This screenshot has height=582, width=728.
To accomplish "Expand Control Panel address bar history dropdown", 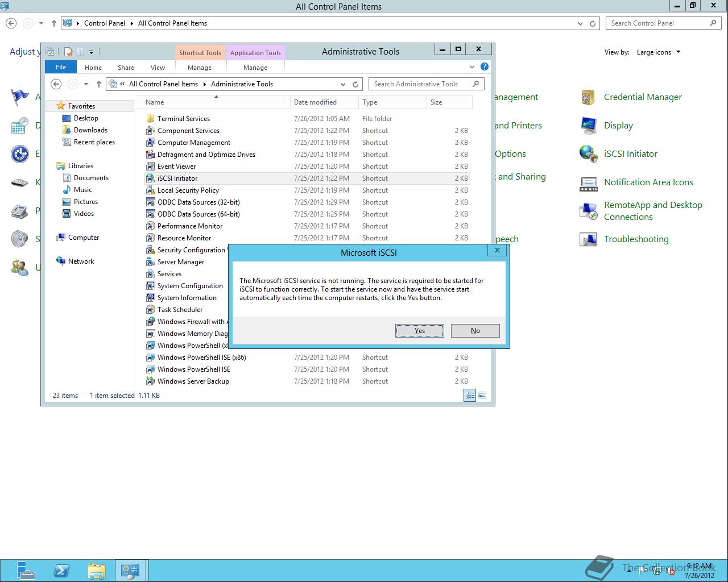I will click(580, 23).
